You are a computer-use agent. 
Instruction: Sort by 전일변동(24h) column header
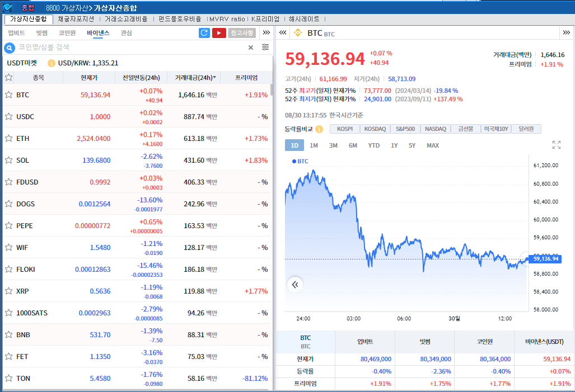pyautogui.click(x=141, y=78)
